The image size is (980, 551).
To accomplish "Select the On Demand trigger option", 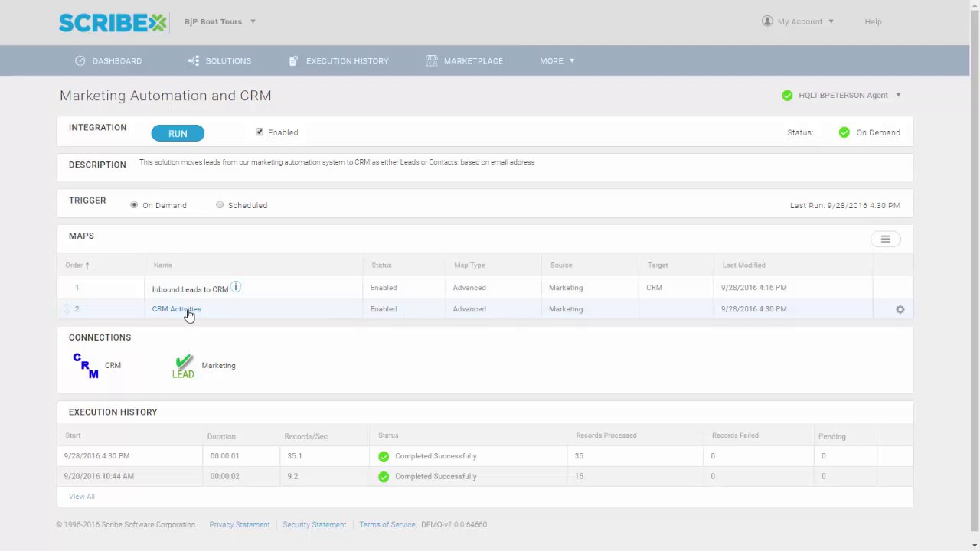I will point(134,205).
